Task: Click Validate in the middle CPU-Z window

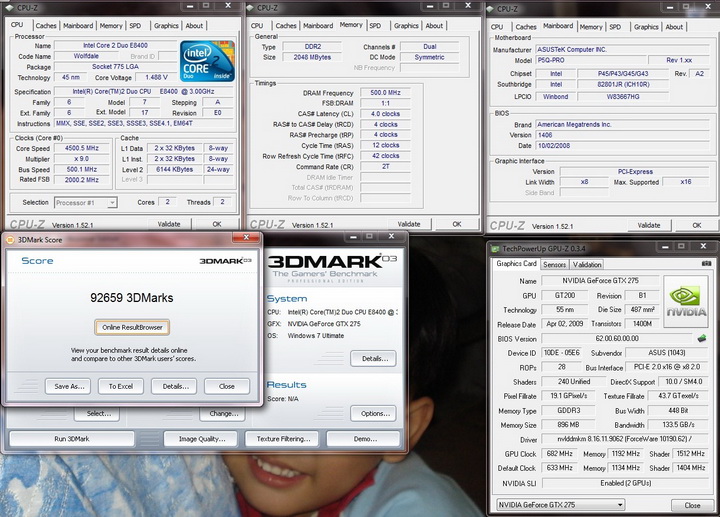Action: 409,224
